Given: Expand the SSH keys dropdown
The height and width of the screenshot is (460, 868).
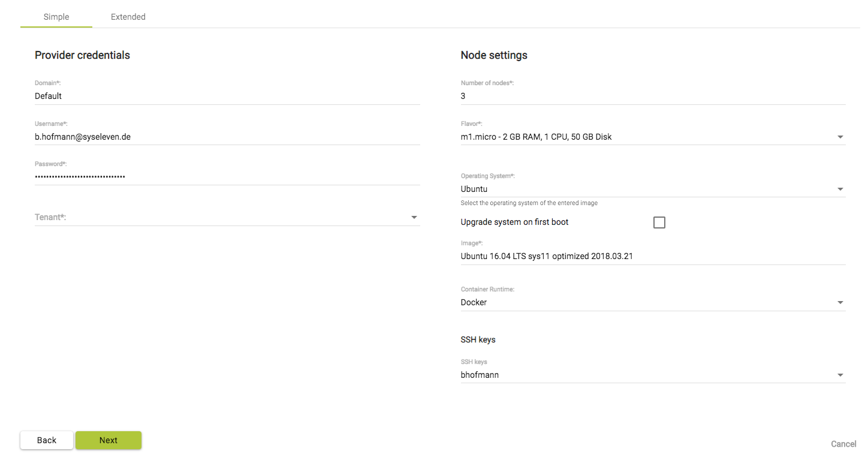Looking at the screenshot, I should (x=840, y=374).
